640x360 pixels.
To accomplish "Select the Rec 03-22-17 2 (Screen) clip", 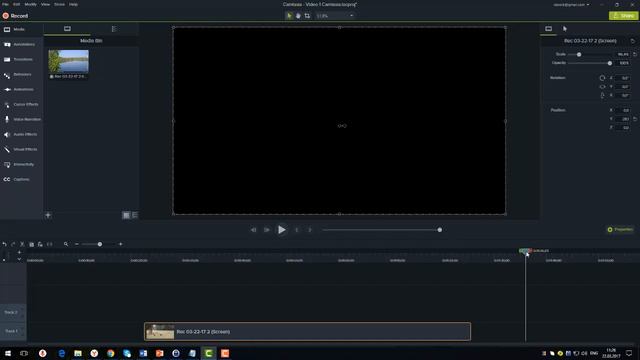I will pos(307,331).
